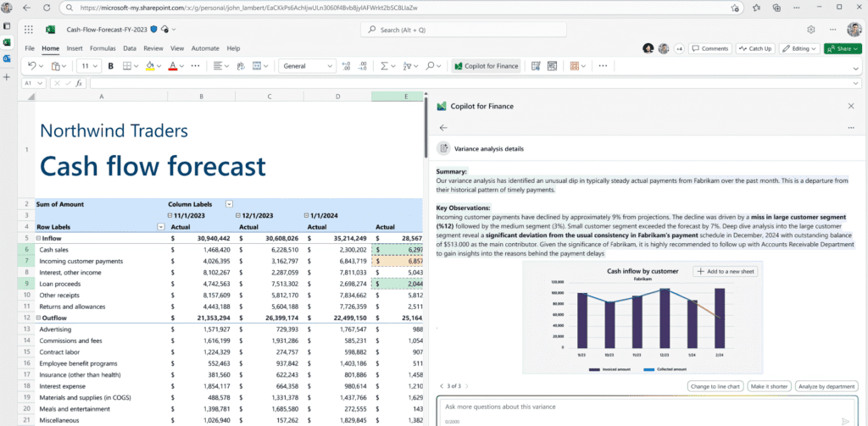Open browser favorites list icon
The image size is (868, 426).
756,8
